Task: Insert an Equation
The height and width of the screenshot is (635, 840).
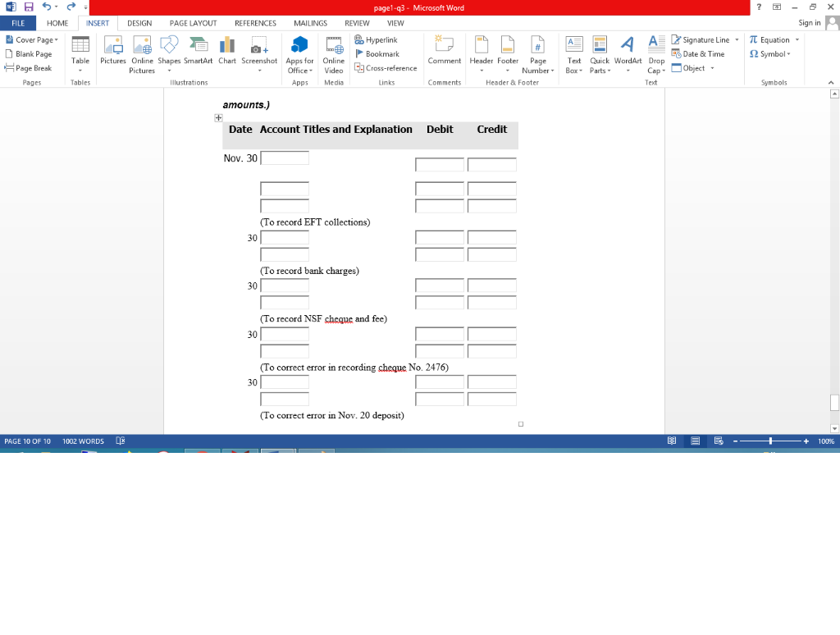Action: point(769,39)
